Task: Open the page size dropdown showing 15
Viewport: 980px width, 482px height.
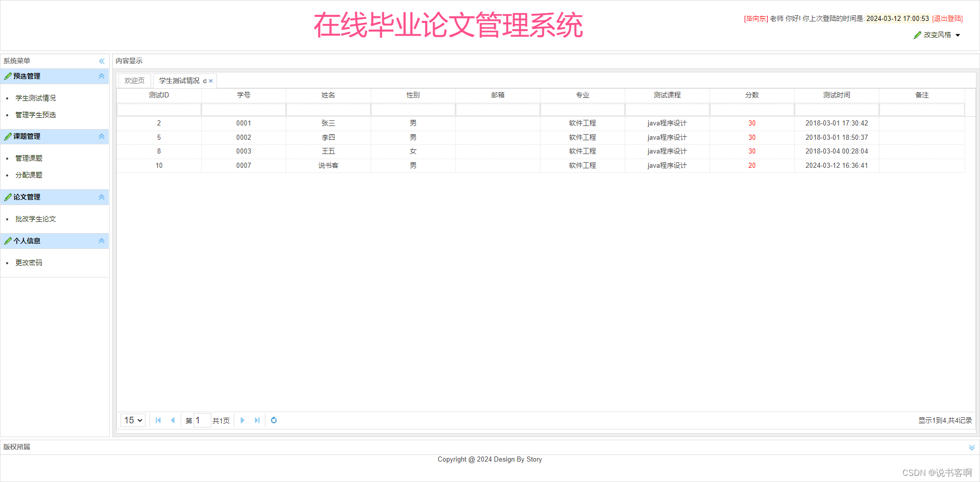Action: pos(133,420)
